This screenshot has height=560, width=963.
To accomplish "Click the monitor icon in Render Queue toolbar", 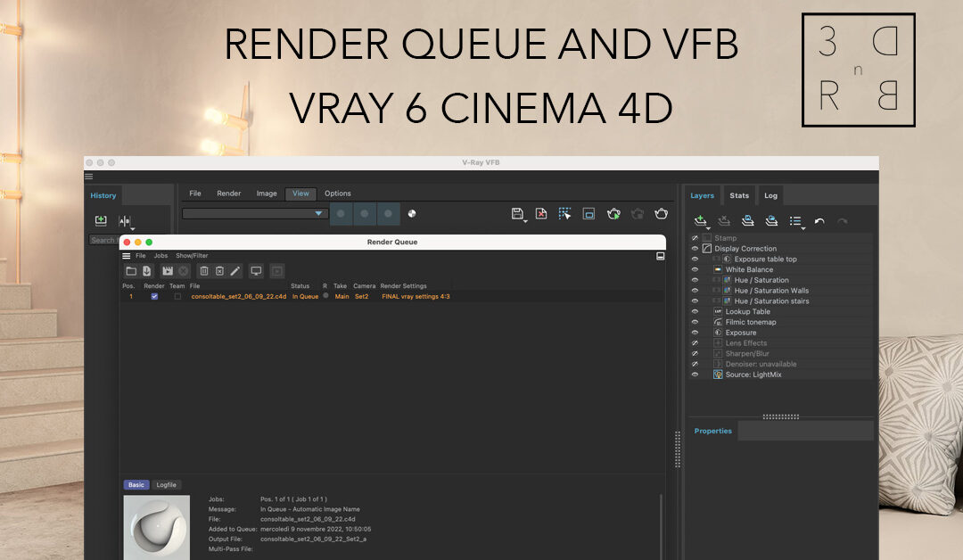I will point(256,271).
